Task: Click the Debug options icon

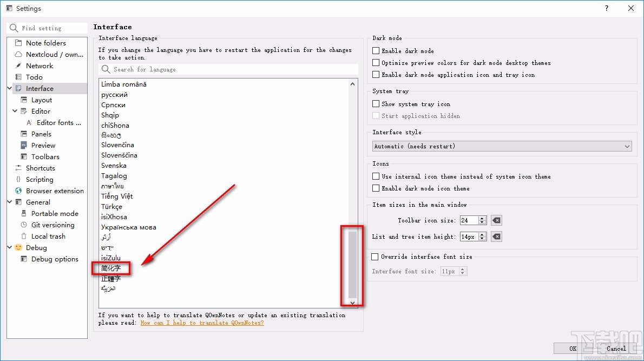Action: 24,259
